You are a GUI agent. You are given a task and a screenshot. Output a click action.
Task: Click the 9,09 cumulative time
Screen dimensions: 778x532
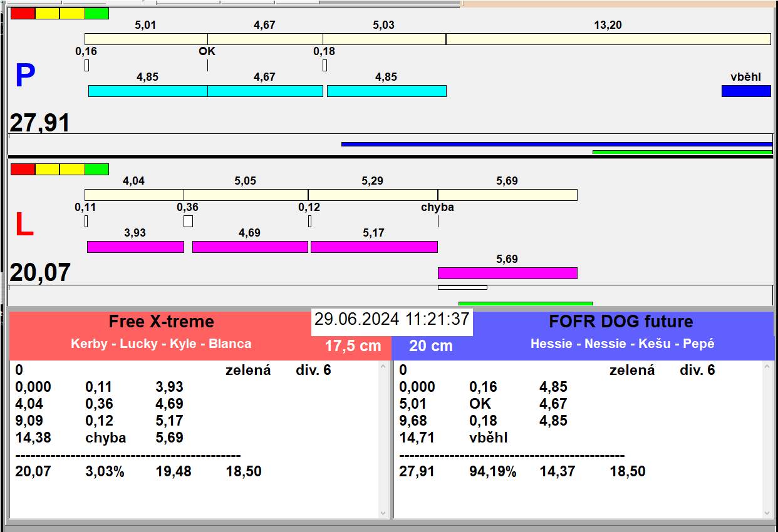tap(29, 421)
